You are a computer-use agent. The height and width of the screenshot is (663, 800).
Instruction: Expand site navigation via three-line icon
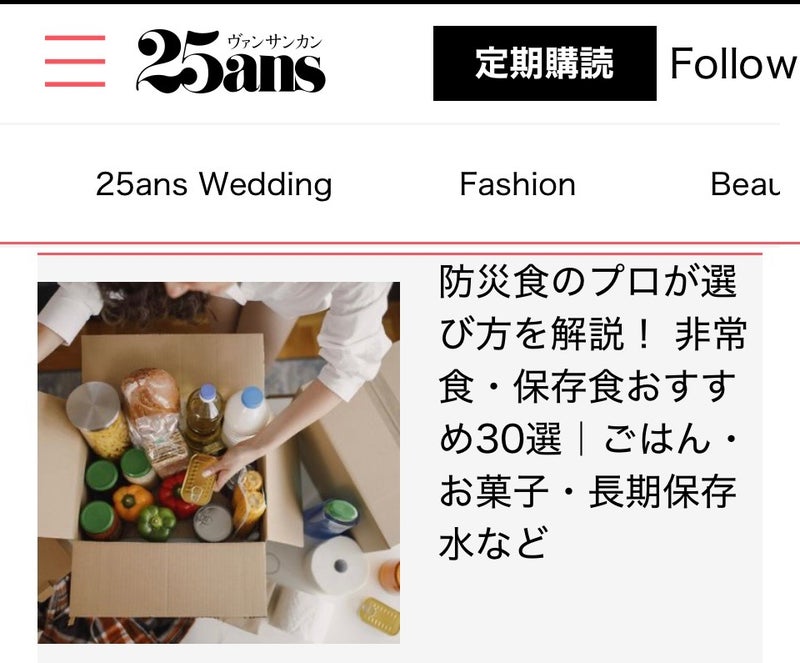[75, 61]
